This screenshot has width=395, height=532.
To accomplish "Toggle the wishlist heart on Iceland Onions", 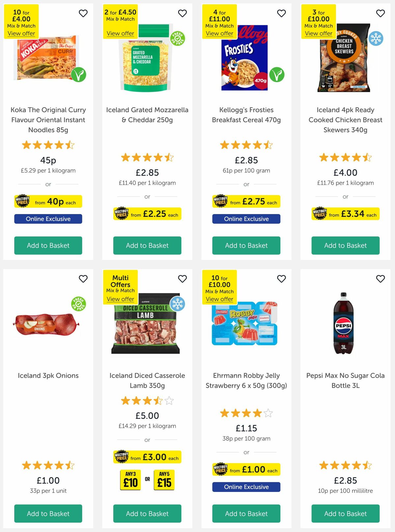I will (x=83, y=278).
